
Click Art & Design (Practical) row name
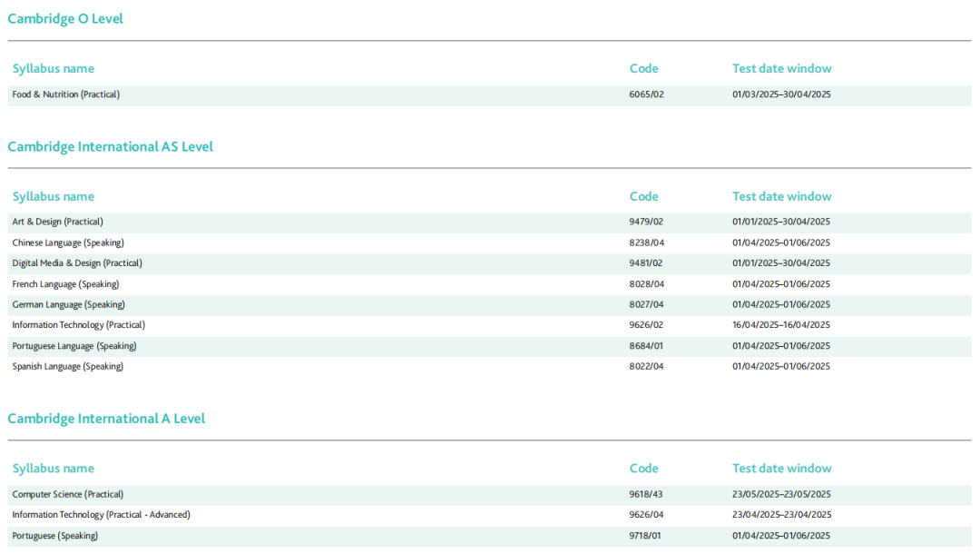tap(57, 222)
